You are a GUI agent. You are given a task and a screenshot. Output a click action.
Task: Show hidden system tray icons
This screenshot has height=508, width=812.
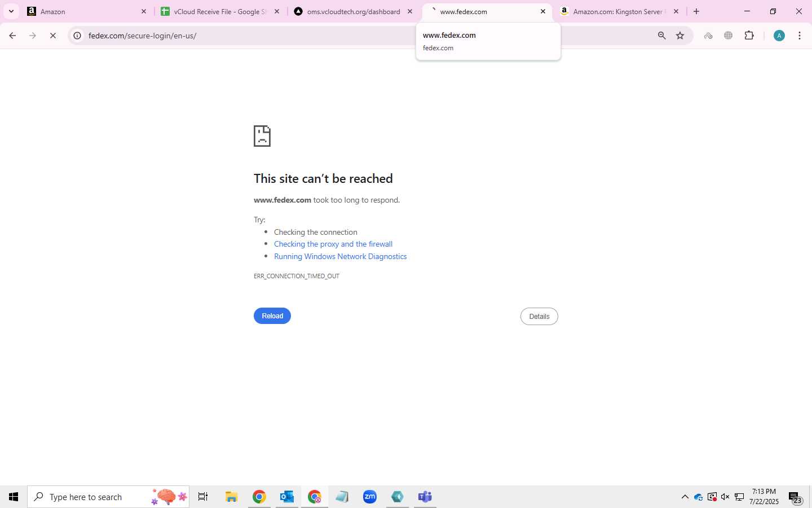(x=685, y=497)
